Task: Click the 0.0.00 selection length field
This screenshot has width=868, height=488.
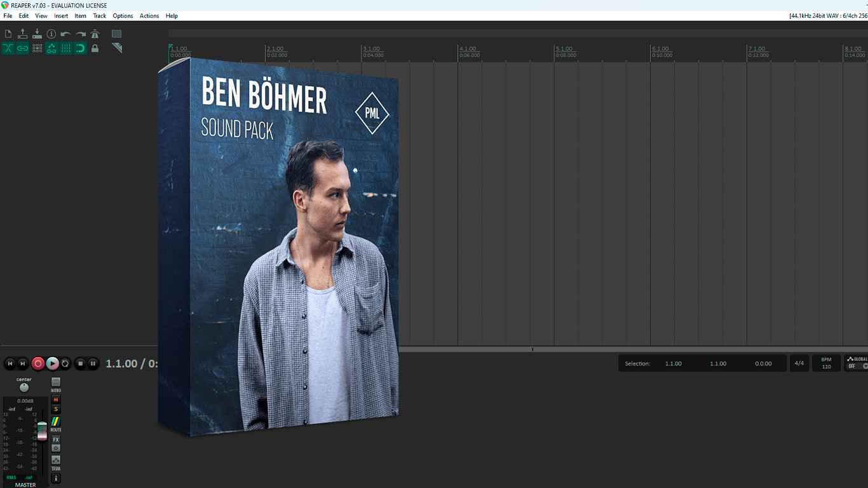Action: pyautogui.click(x=763, y=363)
